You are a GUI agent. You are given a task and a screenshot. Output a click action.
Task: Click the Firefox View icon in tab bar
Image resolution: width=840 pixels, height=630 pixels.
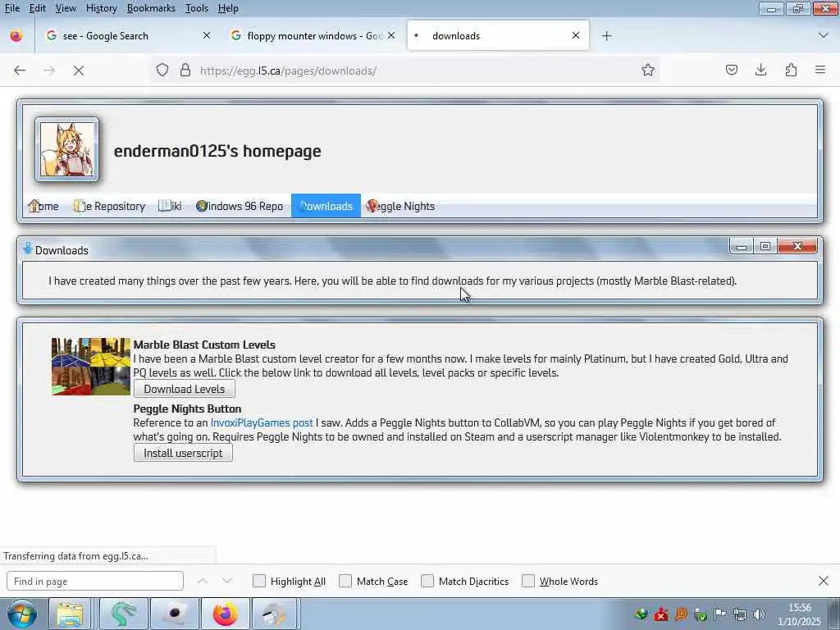tap(16, 36)
